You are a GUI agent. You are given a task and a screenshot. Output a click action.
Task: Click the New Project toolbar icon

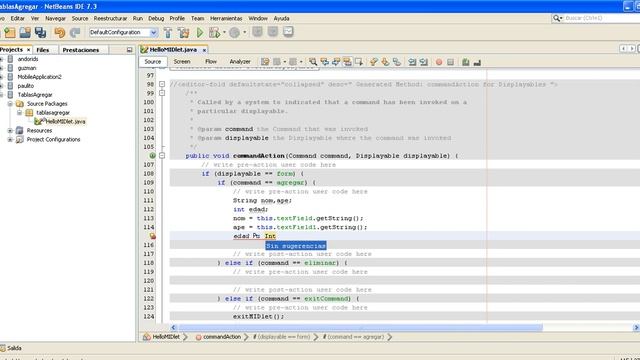[x=10, y=32]
